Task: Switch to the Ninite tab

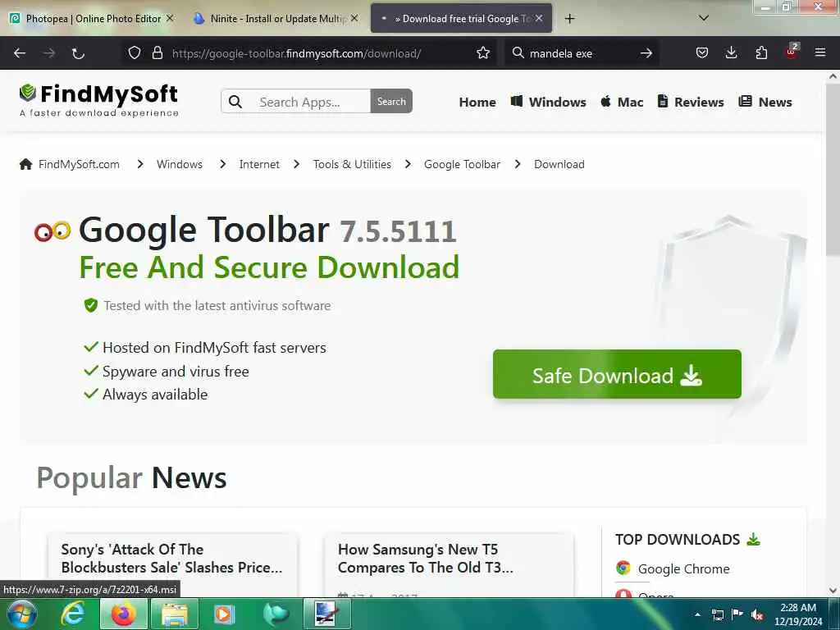Action: (x=276, y=19)
